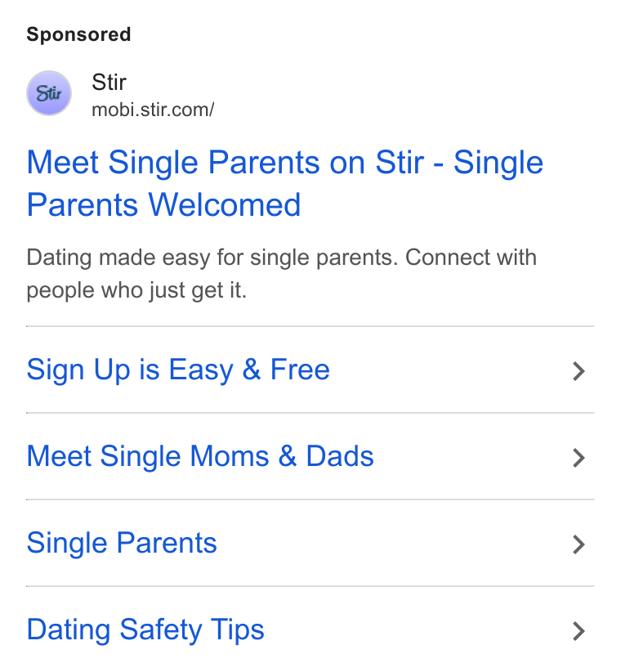Click the word 'Free' in the first sitelink
The width and height of the screenshot is (621, 672).
300,370
